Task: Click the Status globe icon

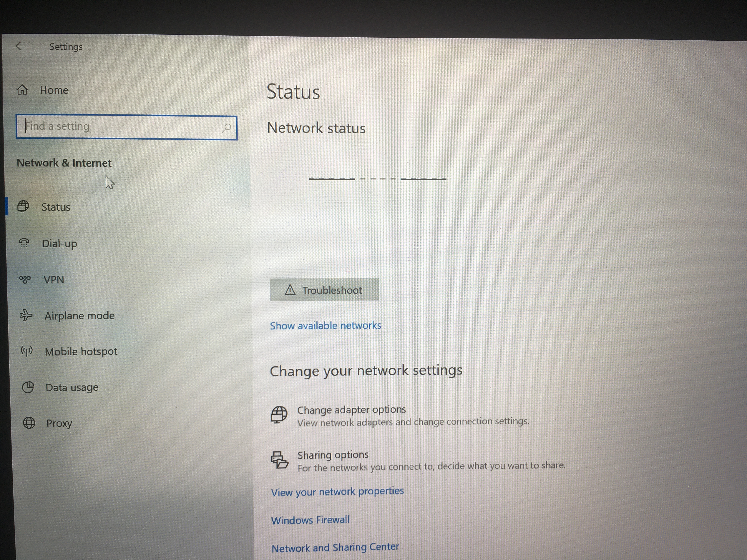Action: point(23,206)
